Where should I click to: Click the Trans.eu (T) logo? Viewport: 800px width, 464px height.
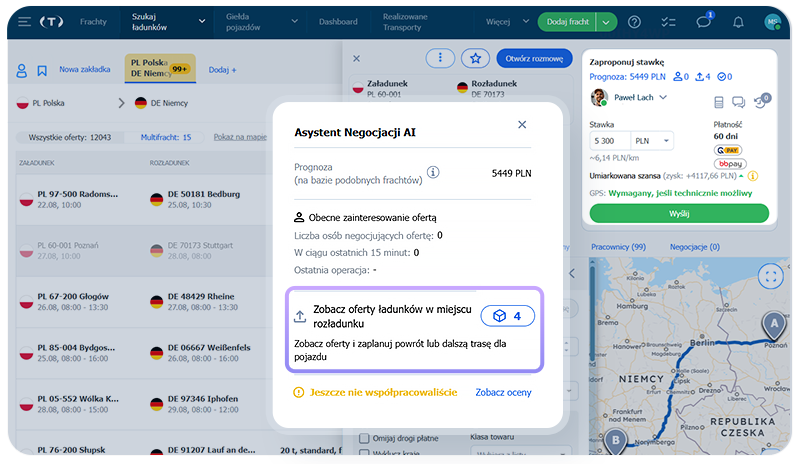(x=52, y=22)
